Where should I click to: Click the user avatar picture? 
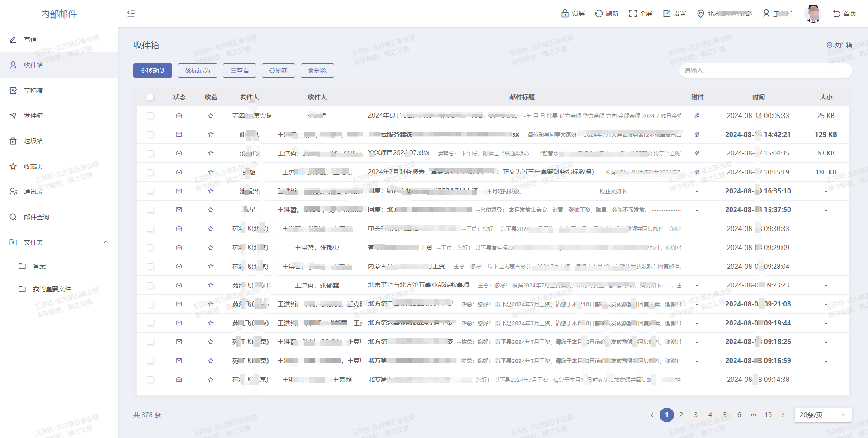[813, 14]
